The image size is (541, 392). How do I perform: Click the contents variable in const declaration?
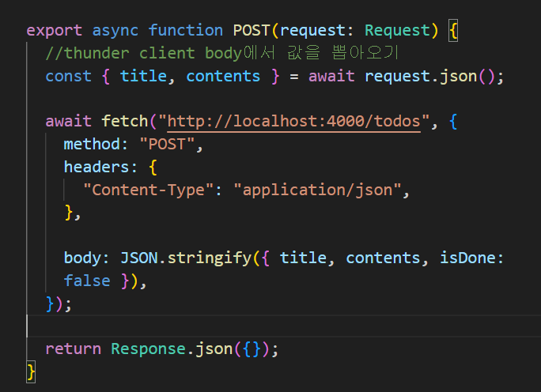(x=223, y=76)
